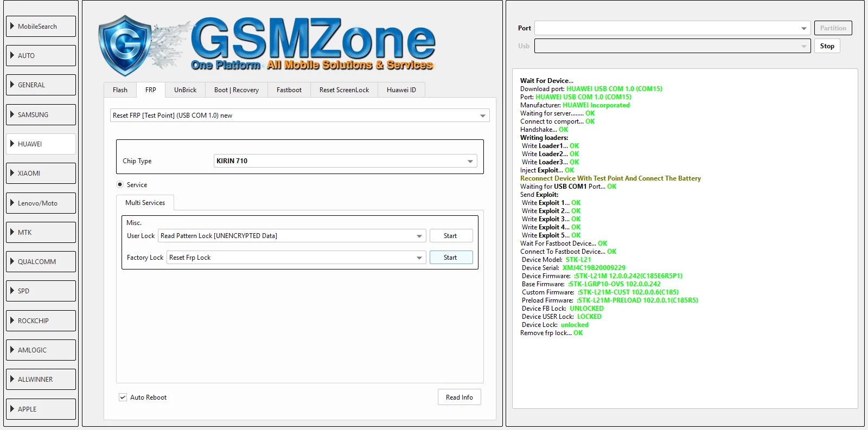Select the MTK sidebar category
868x430 pixels.
pyautogui.click(x=41, y=232)
